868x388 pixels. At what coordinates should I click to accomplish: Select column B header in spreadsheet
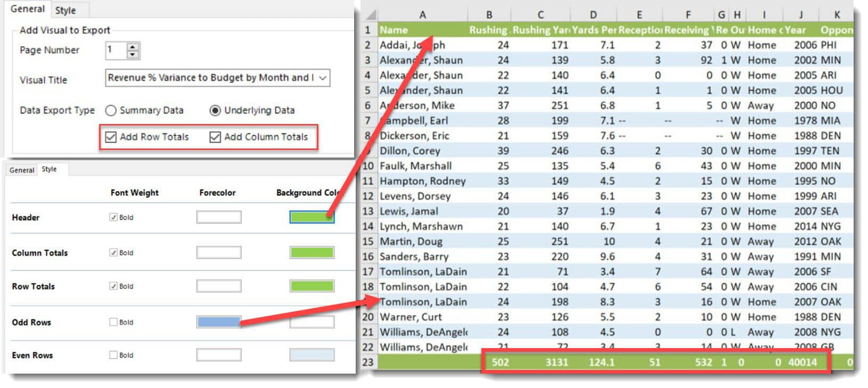489,15
